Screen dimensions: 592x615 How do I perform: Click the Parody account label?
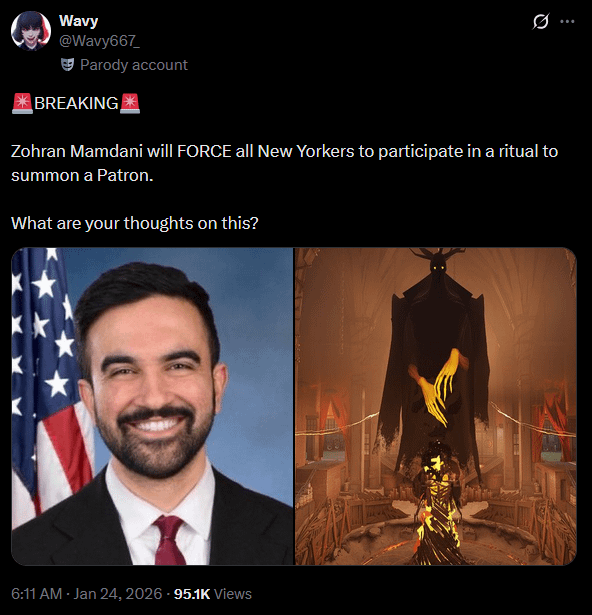tap(134, 65)
